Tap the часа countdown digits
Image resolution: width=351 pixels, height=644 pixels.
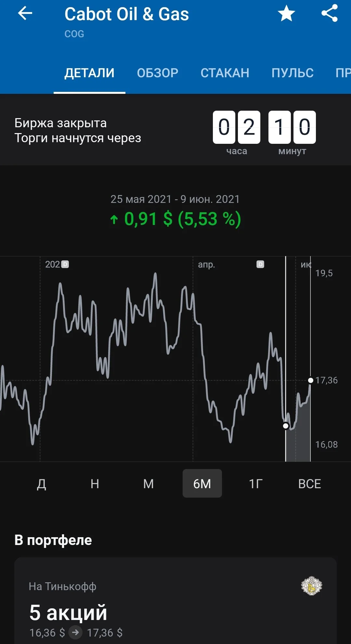click(x=237, y=127)
